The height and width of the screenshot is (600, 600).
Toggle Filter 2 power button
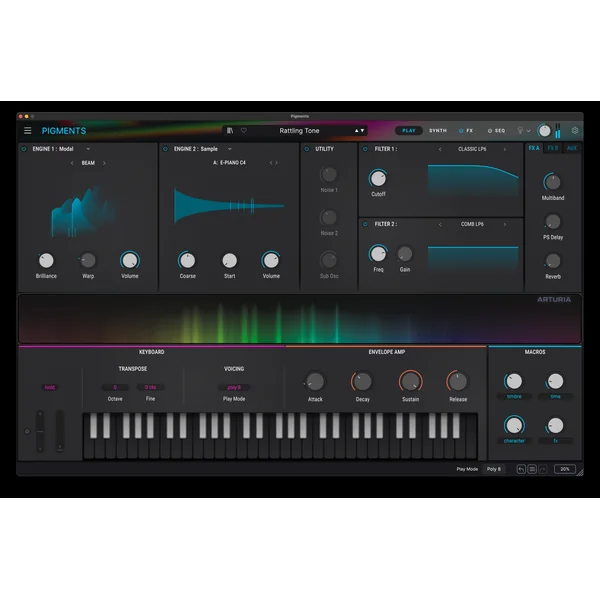(x=365, y=224)
